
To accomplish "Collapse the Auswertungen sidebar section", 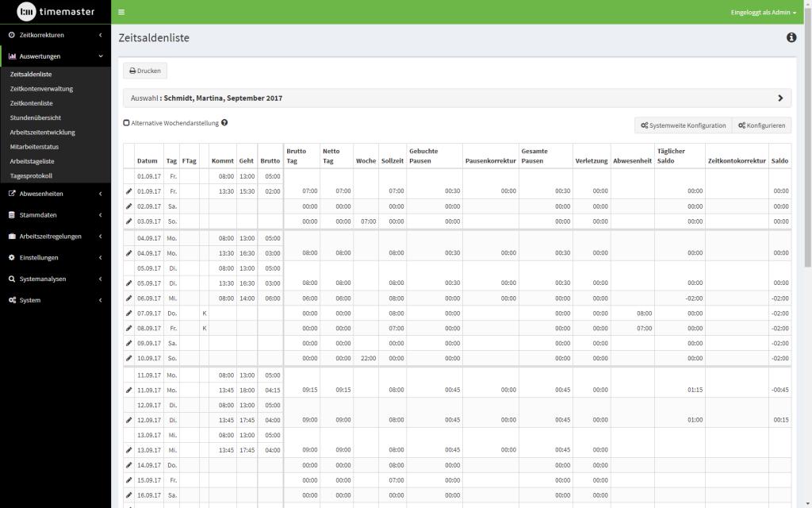I will pyautogui.click(x=56, y=56).
